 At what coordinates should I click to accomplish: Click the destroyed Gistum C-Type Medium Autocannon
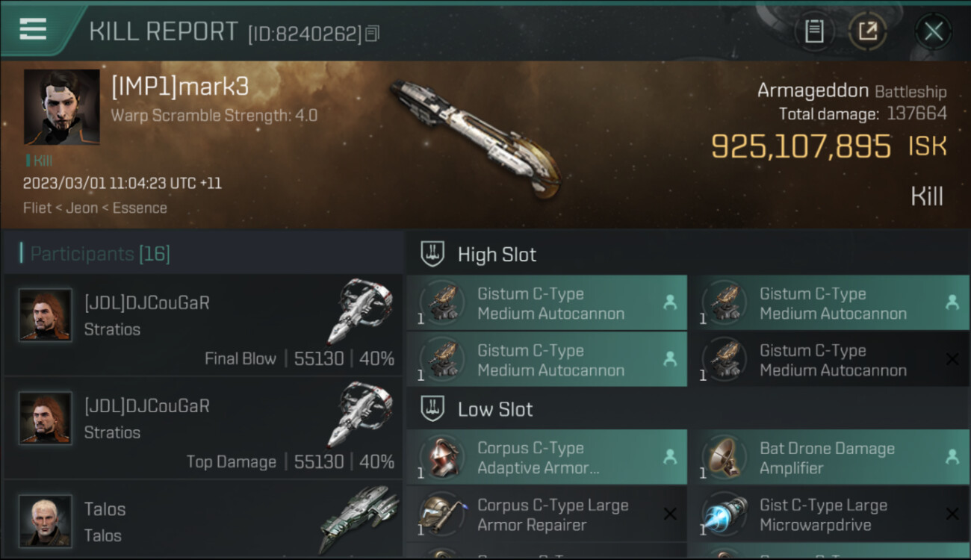tap(828, 360)
